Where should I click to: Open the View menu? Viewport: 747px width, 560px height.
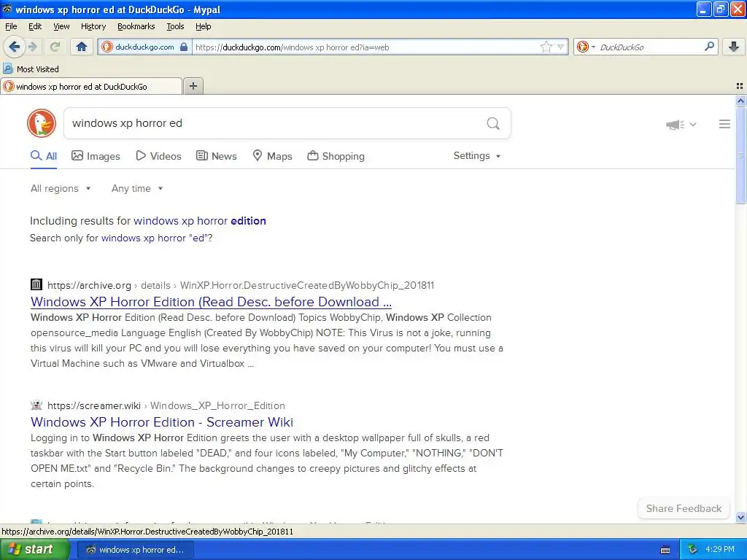pyautogui.click(x=61, y=26)
